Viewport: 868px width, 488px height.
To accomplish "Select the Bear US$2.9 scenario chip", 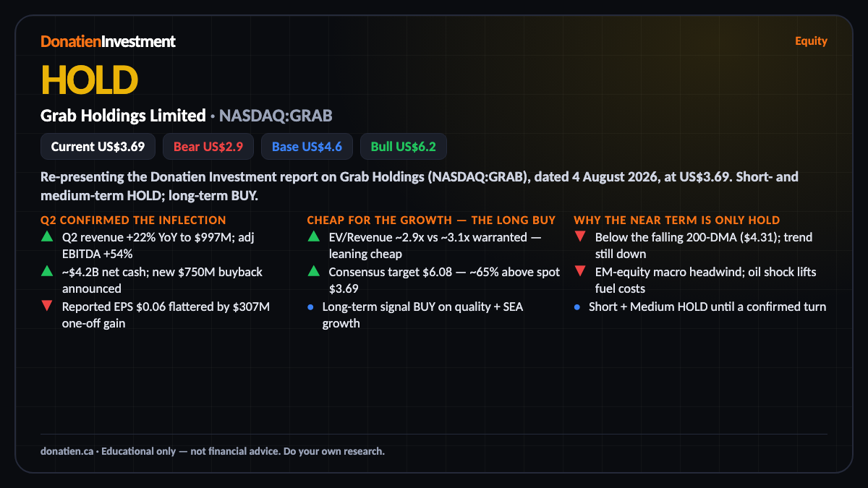I will click(208, 147).
